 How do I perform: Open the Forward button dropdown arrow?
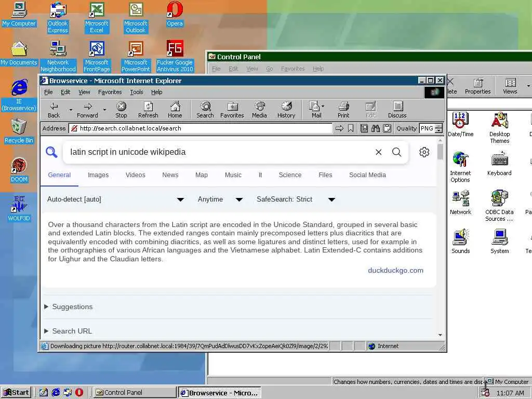(x=104, y=110)
